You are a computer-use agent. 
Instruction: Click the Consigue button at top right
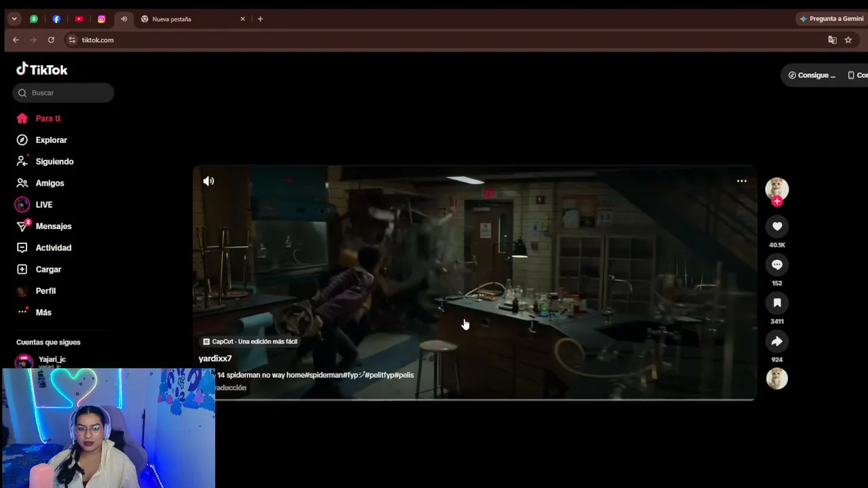point(812,75)
